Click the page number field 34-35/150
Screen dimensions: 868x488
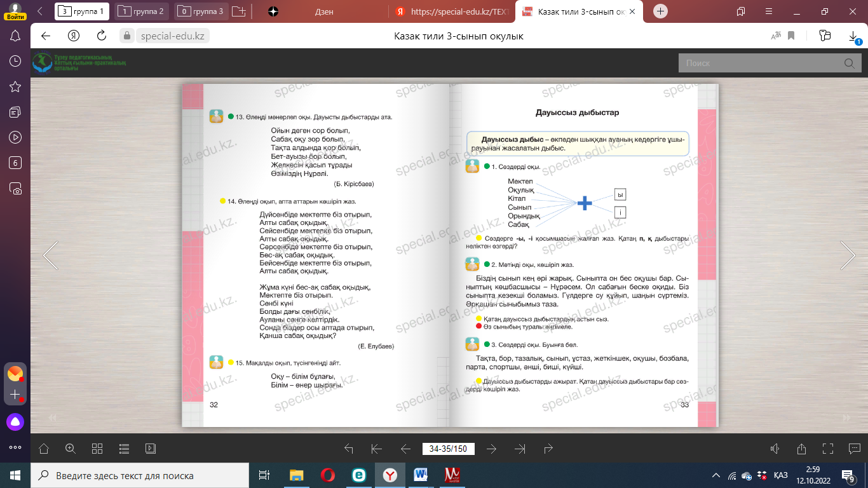[x=448, y=449]
